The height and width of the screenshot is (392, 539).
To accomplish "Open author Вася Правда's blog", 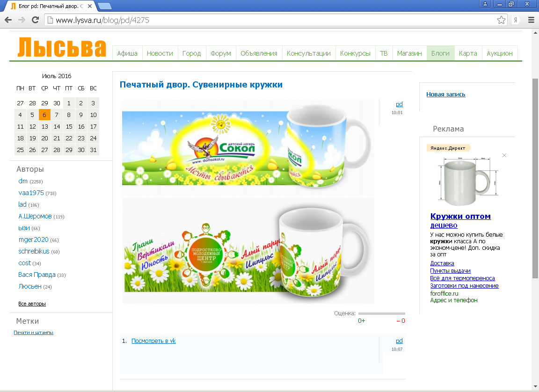I will (x=37, y=275).
